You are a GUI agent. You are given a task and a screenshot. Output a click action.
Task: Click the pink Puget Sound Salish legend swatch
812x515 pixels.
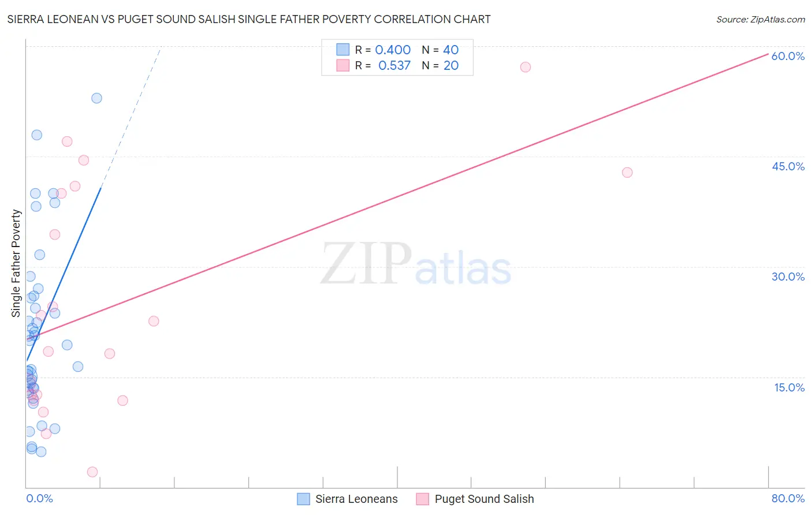423,499
